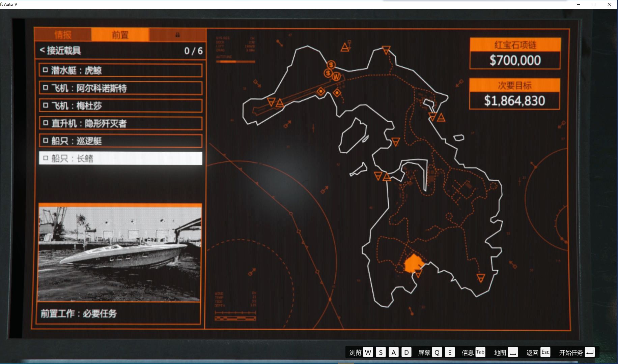Check the box for 潜水艇：虎鲸
Screen dimensions: 618x364
pyautogui.click(x=45, y=70)
